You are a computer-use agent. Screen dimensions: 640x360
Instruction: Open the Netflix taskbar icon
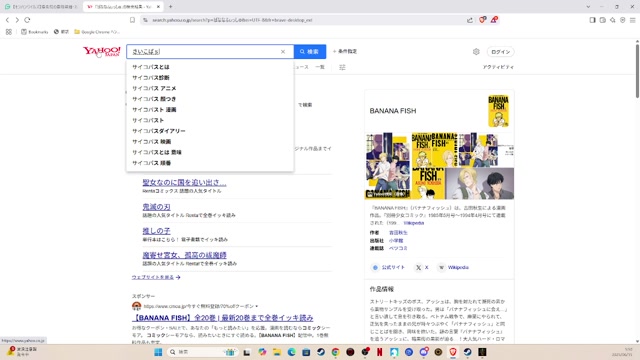tap(380, 352)
